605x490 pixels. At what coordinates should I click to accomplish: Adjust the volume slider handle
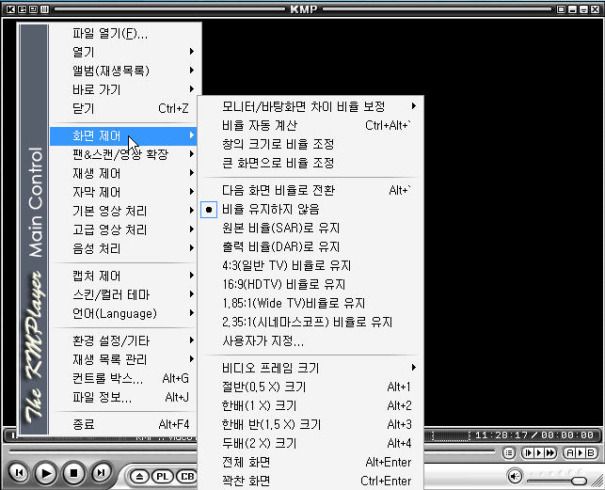[578, 481]
